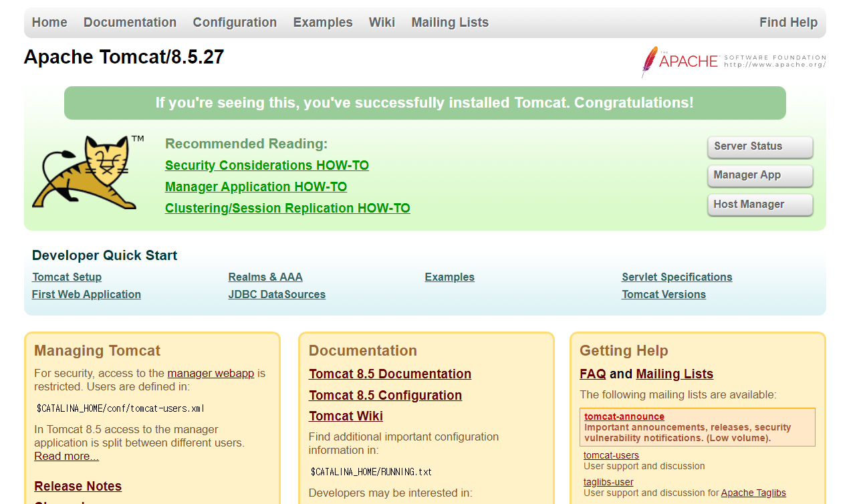
Task: Click the Getting Help heading
Action: pos(624,350)
